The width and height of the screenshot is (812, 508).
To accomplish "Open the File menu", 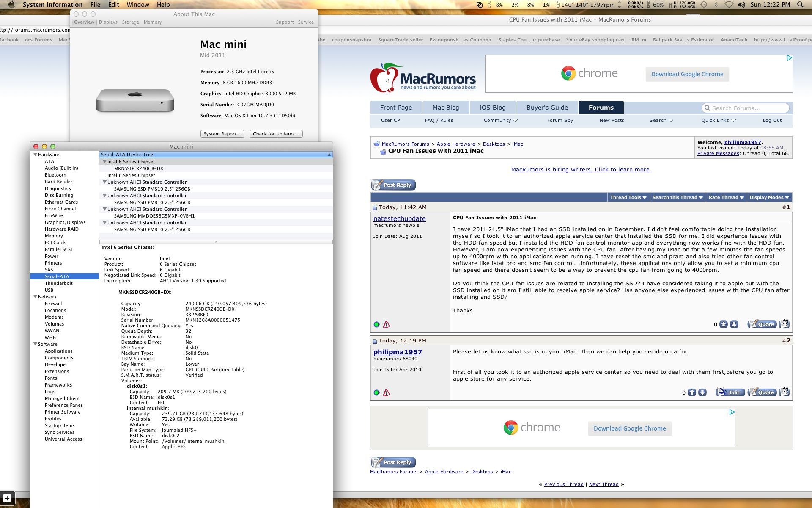I will point(95,5).
